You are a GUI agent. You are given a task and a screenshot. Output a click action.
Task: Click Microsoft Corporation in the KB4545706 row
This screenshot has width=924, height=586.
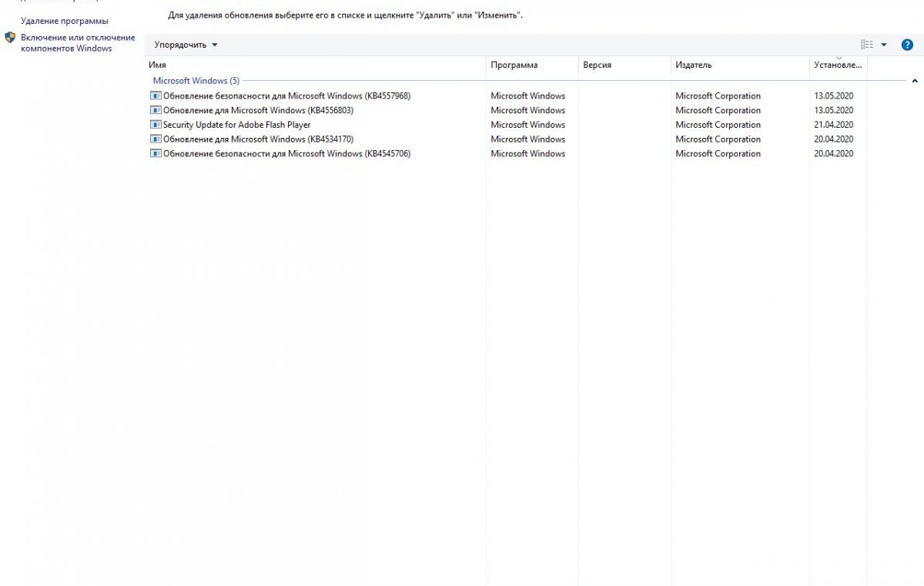click(718, 154)
